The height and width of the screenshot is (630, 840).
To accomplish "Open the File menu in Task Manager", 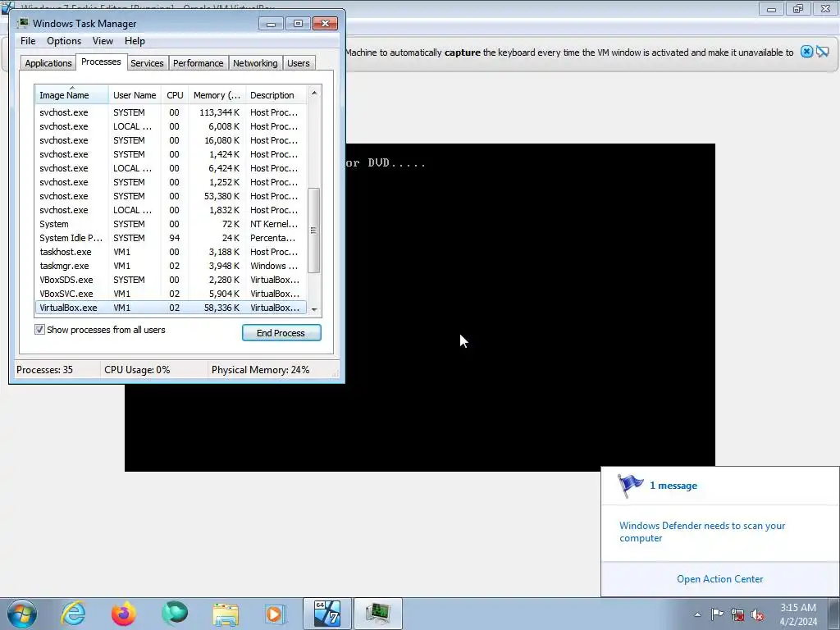I will [28, 41].
